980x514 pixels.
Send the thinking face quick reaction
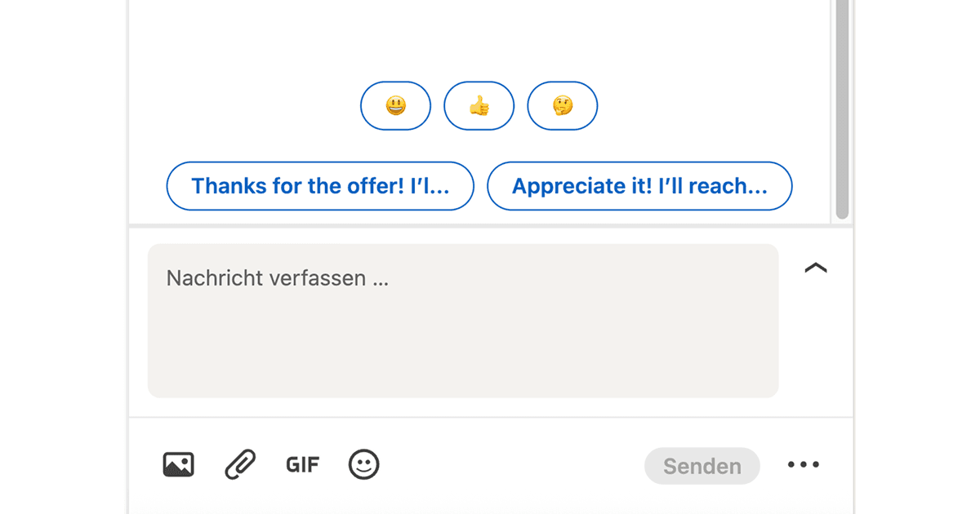(562, 105)
